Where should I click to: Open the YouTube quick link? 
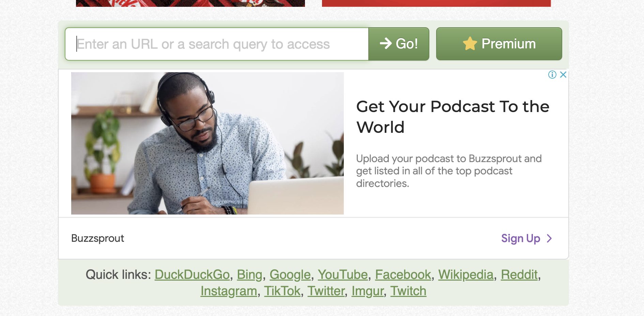343,274
